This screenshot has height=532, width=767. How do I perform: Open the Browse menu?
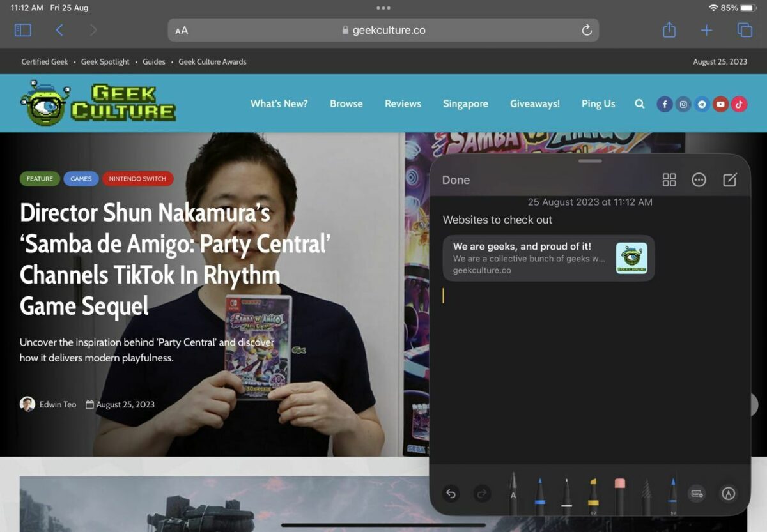click(346, 103)
